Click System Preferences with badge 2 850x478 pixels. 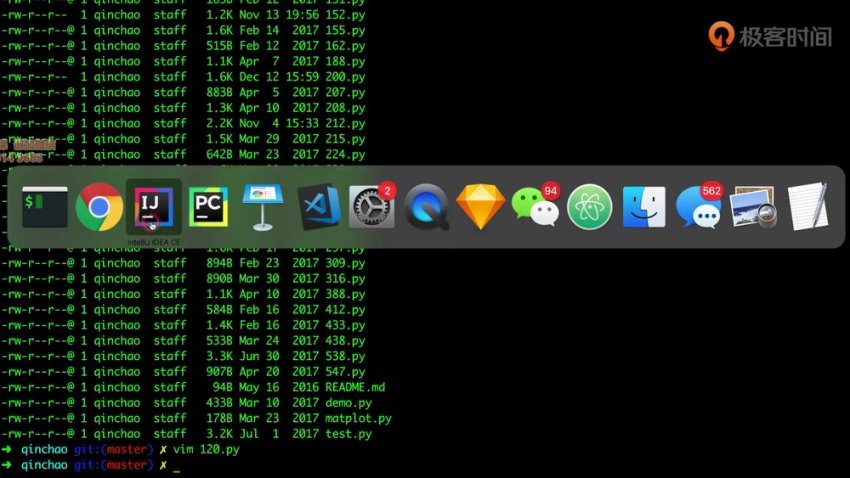[x=372, y=207]
